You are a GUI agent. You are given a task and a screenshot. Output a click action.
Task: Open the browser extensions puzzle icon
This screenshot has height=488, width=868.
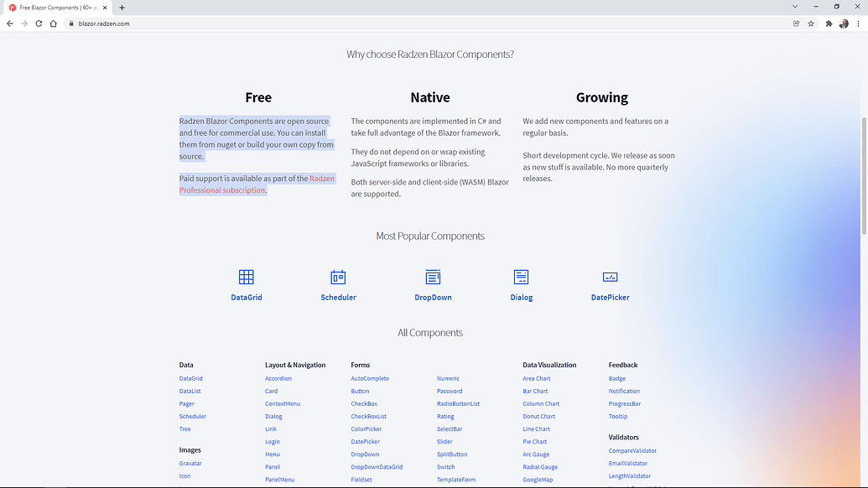pyautogui.click(x=829, y=23)
